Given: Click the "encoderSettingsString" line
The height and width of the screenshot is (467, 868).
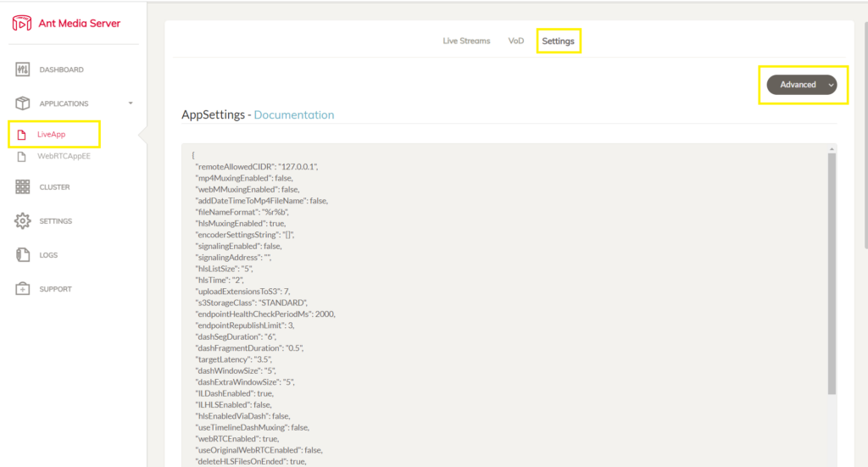Looking at the screenshot, I should [x=245, y=235].
